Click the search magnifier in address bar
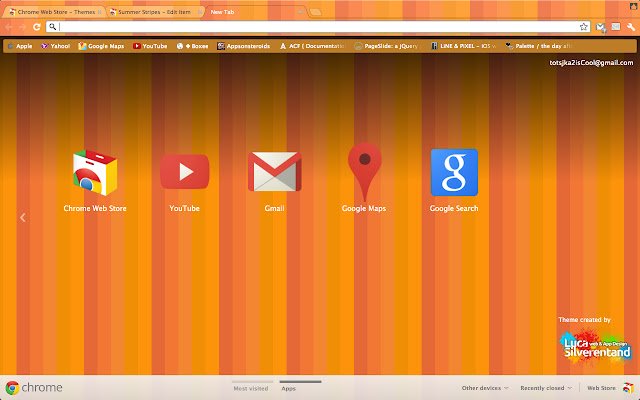 (x=53, y=27)
